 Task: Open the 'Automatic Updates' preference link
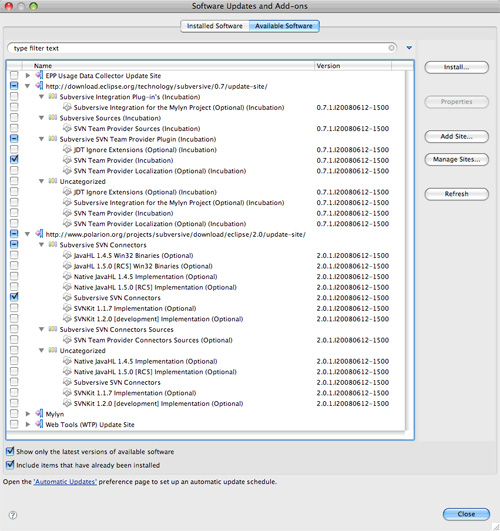[65, 482]
